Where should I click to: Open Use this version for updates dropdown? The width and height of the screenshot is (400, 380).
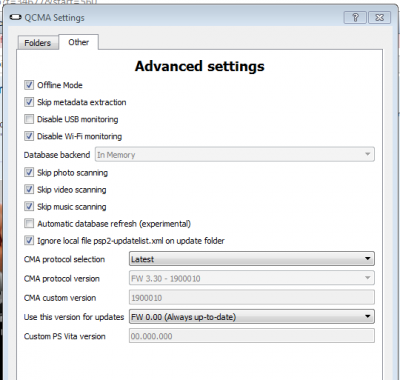point(252,317)
